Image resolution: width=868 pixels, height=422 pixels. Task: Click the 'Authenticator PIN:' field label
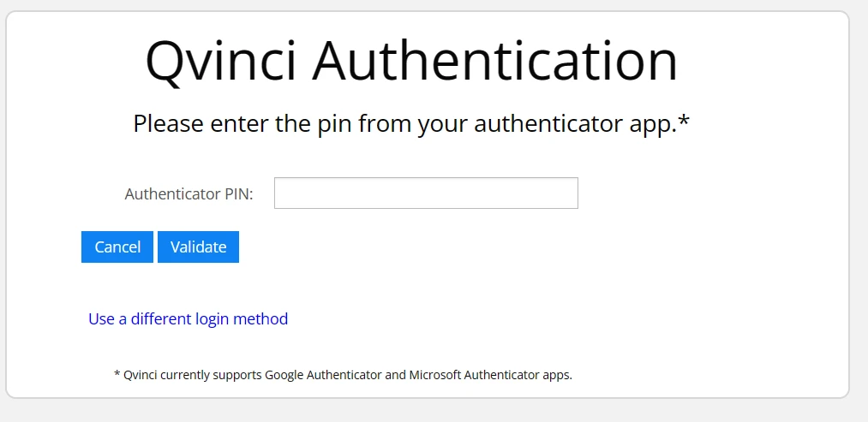(x=189, y=194)
